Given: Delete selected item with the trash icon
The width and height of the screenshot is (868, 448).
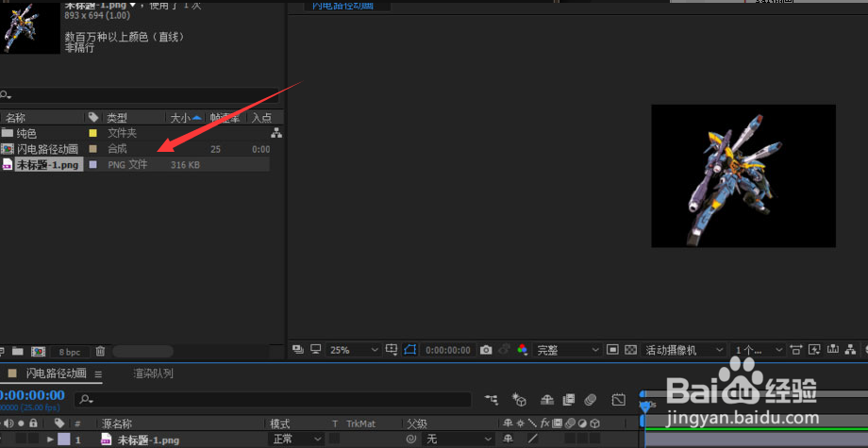Looking at the screenshot, I should click(x=100, y=351).
